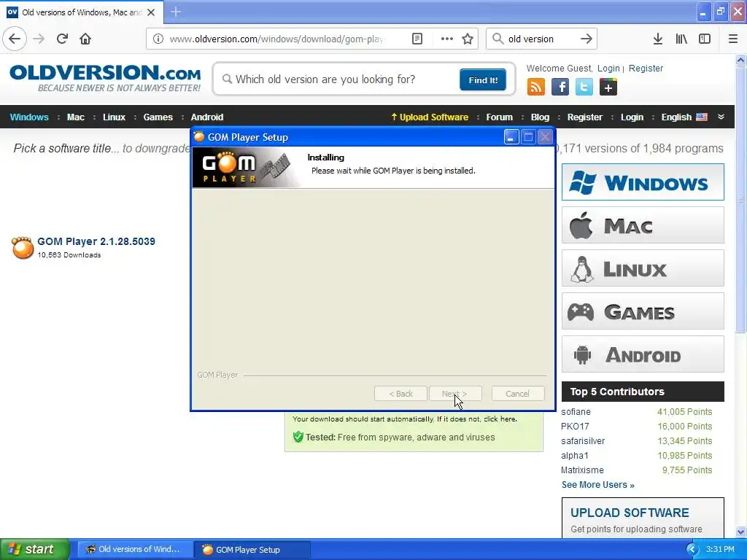Viewport: 747px width, 560px height.
Task: Open Games in the black nav bar
Action: tap(158, 117)
